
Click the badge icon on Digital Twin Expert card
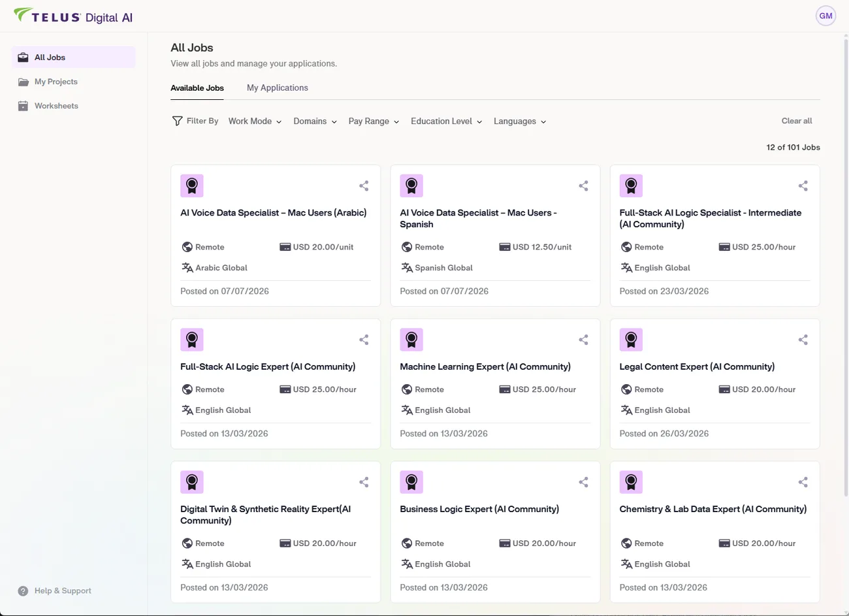192,482
